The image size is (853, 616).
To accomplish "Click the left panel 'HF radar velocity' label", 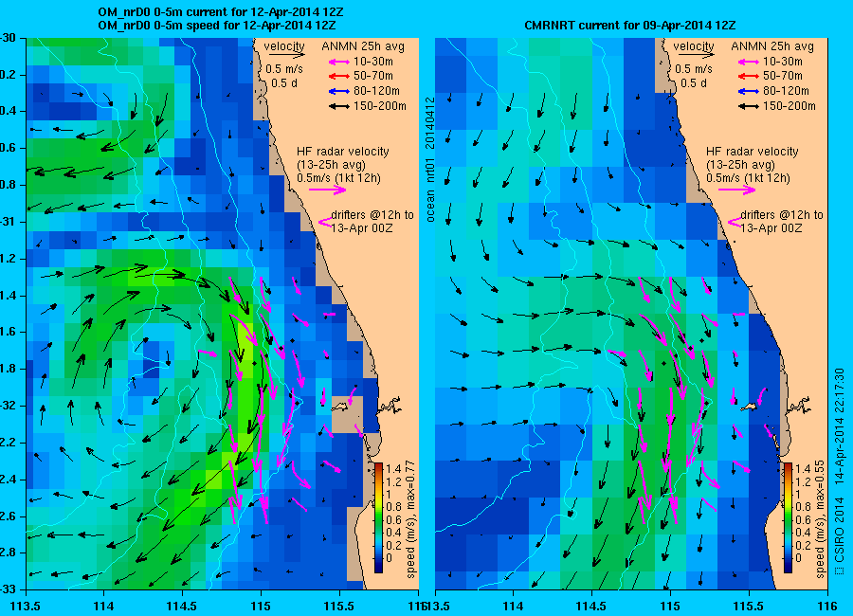I will pos(343,152).
